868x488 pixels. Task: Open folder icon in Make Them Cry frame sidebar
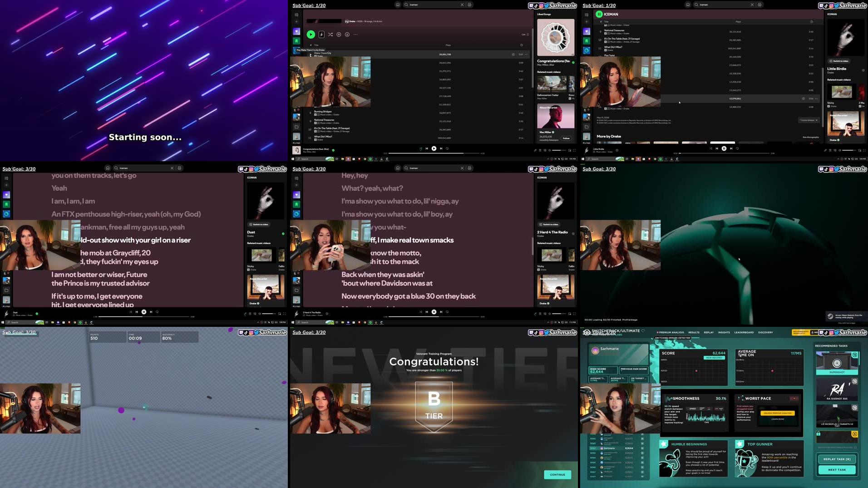[296, 127]
